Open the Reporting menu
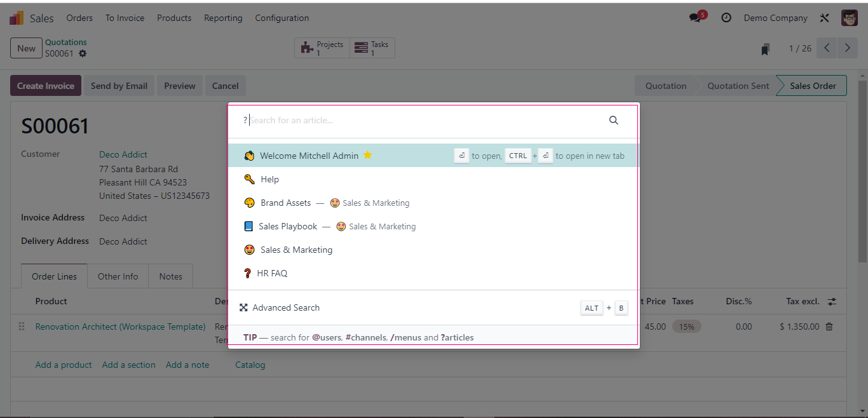 coord(223,18)
